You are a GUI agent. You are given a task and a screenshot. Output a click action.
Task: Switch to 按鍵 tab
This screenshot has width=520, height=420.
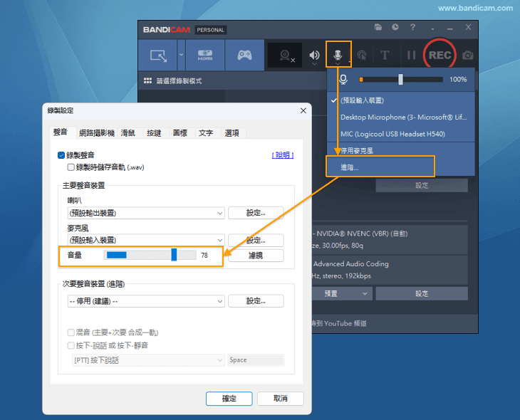click(154, 133)
